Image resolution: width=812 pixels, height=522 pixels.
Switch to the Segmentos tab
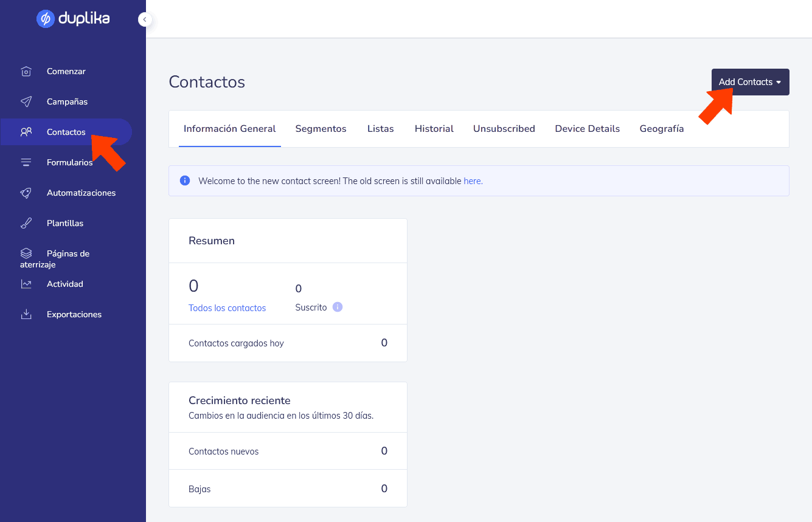[x=321, y=129]
